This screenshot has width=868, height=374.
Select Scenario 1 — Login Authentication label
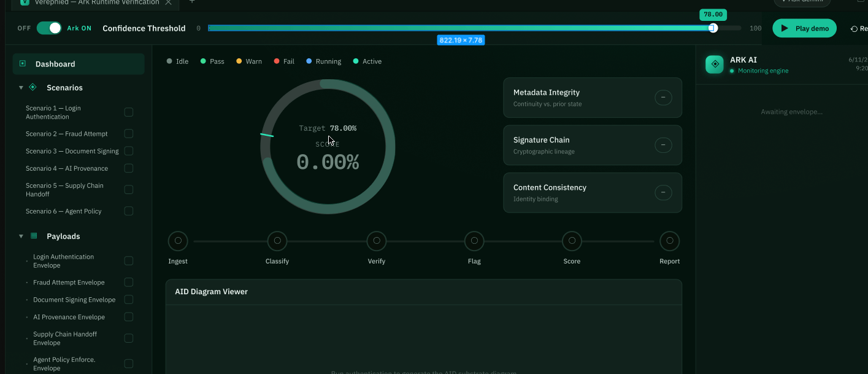point(53,112)
